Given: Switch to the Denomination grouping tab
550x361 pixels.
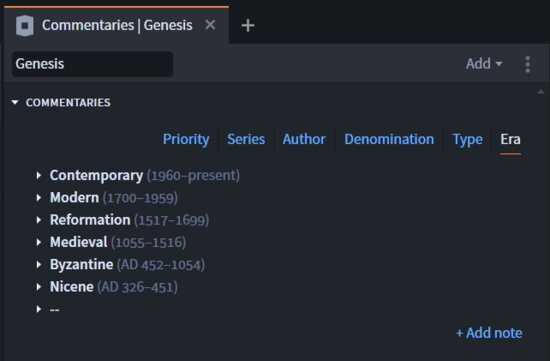Looking at the screenshot, I should [389, 139].
